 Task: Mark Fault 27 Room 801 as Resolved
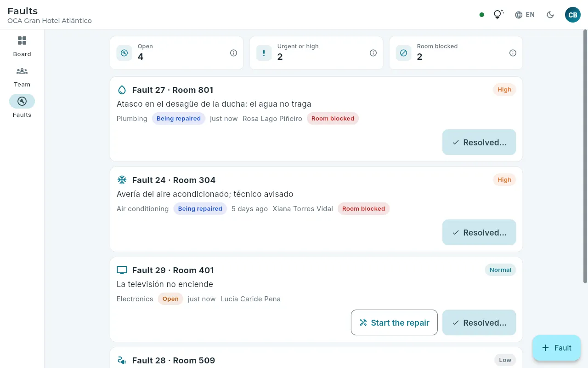479,142
